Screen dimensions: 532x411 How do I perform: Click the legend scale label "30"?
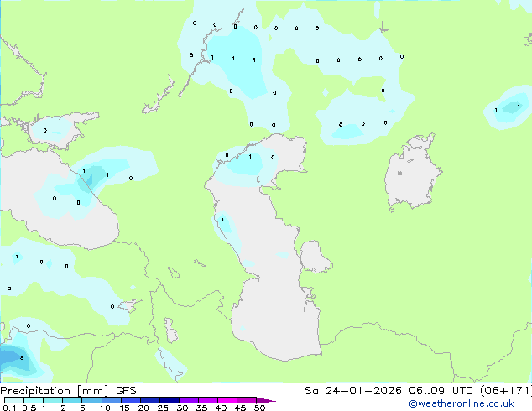click(182, 408)
